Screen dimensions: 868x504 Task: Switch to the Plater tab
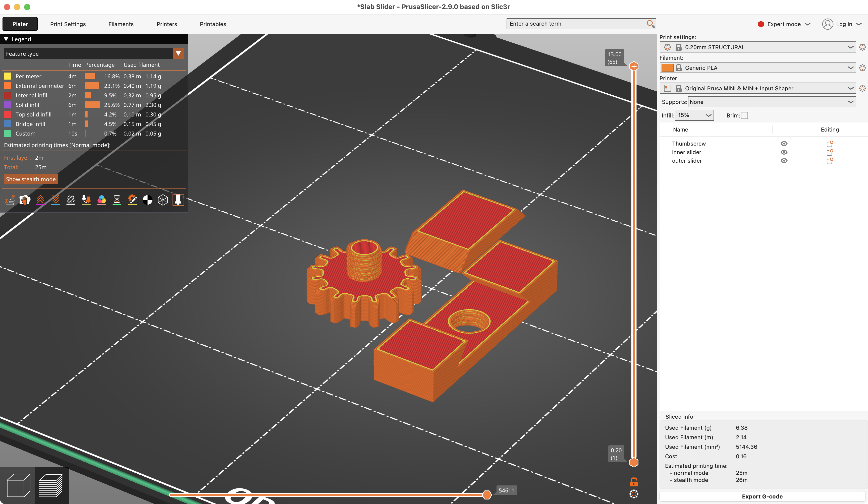[20, 24]
